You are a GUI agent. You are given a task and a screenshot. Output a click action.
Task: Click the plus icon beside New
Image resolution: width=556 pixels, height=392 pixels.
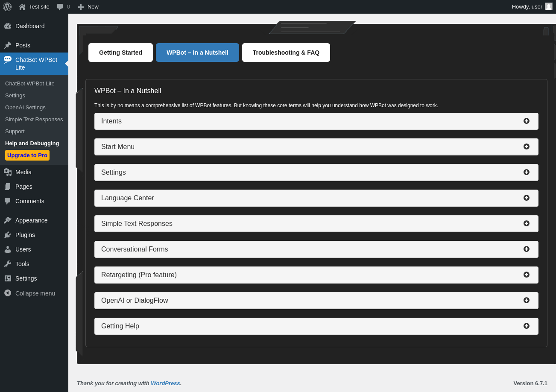[x=81, y=7]
